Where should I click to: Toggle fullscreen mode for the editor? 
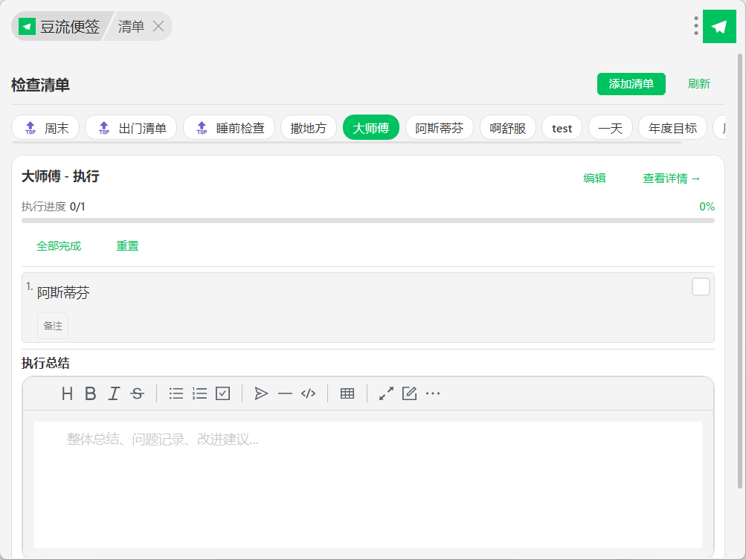(386, 393)
